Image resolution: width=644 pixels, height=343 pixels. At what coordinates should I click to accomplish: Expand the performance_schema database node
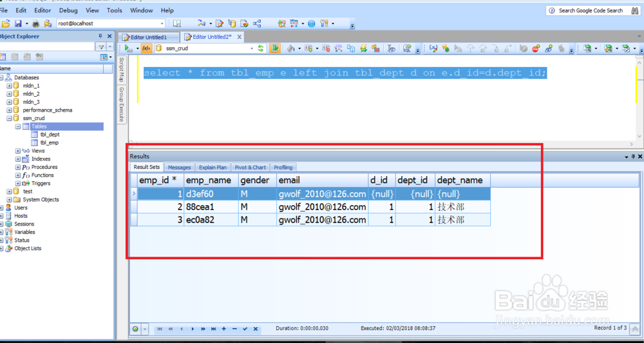click(9, 110)
